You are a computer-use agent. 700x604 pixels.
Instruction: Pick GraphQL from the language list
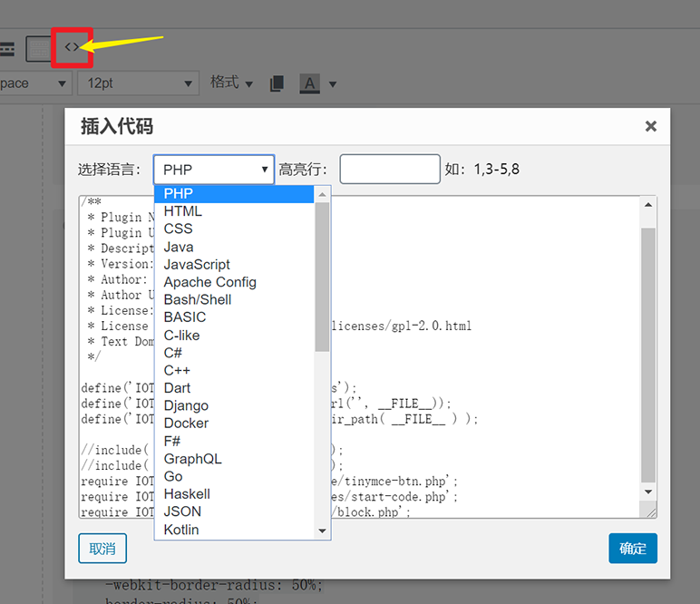tap(234, 459)
